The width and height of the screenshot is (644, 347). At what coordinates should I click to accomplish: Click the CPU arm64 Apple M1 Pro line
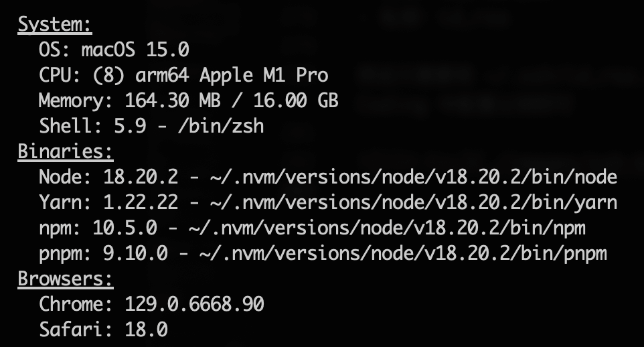coord(183,75)
